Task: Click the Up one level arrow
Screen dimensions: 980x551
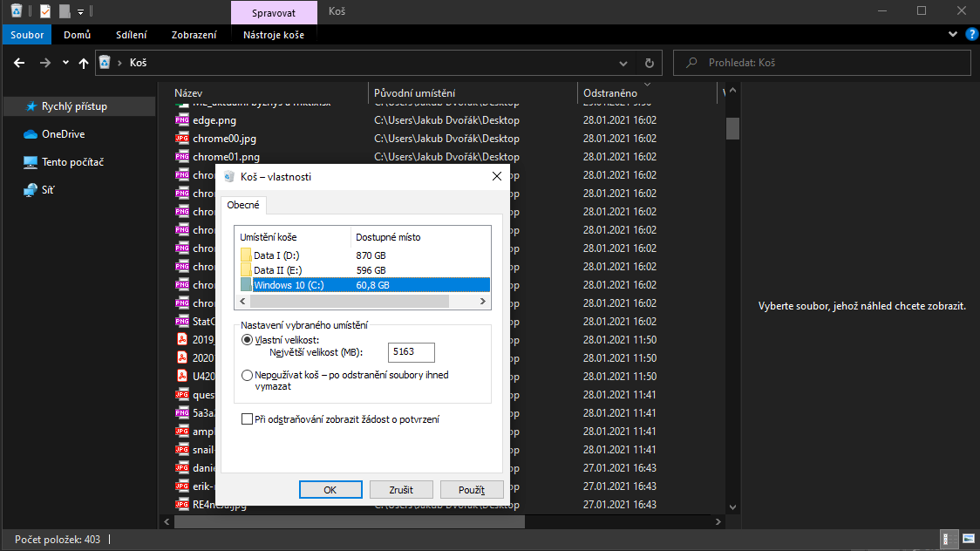Action: pyautogui.click(x=84, y=63)
